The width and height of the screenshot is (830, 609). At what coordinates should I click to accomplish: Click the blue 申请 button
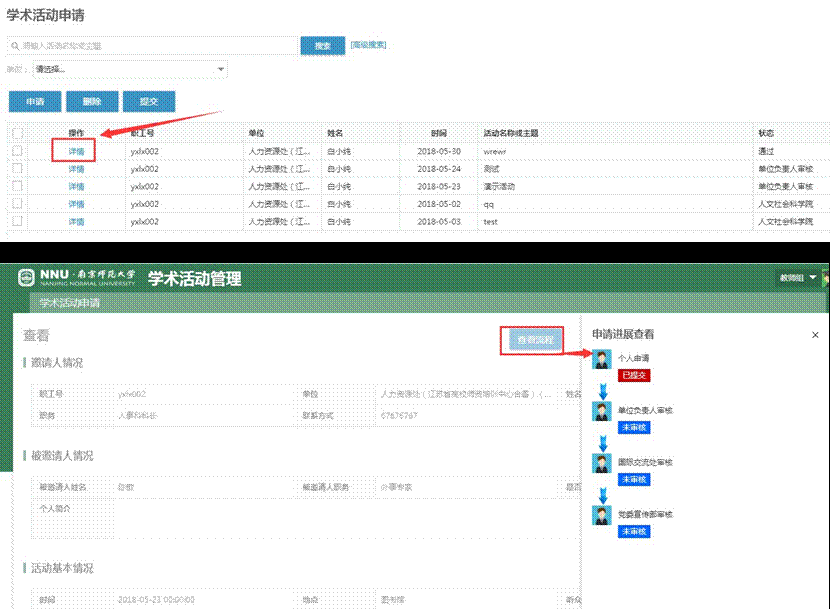35,102
